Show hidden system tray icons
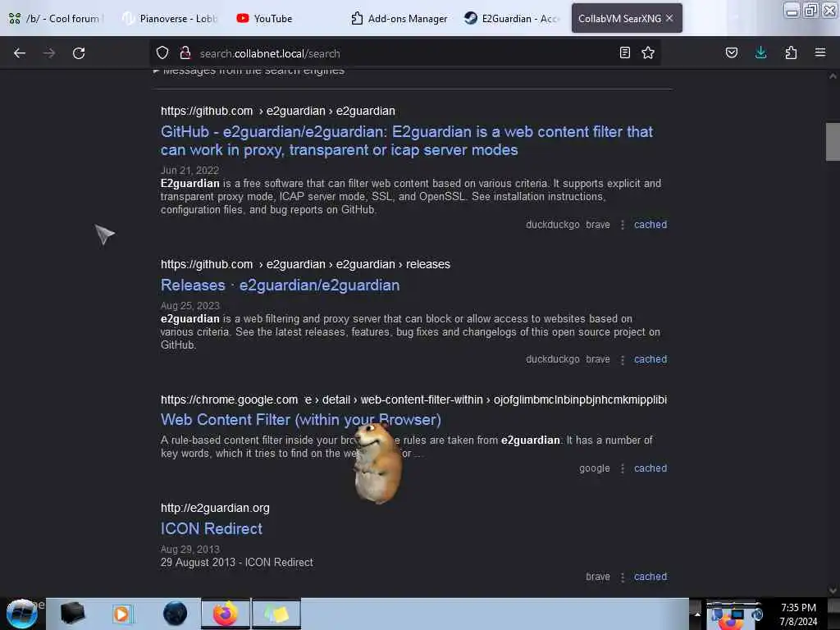 point(697,614)
